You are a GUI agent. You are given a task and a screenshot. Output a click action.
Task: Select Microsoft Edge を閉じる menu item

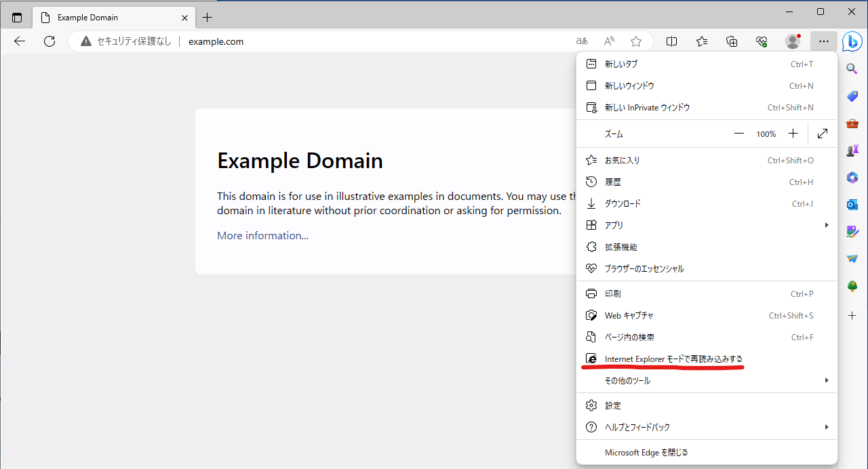(x=707, y=453)
